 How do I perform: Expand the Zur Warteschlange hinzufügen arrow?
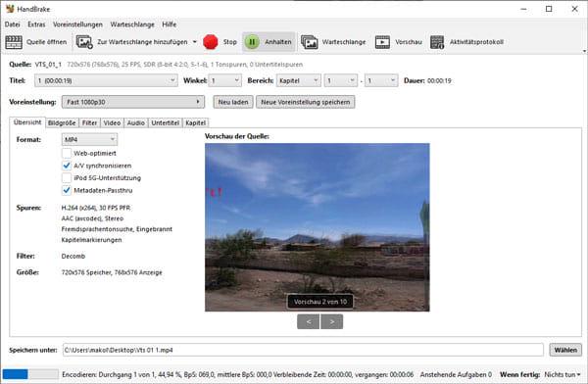tap(195, 41)
